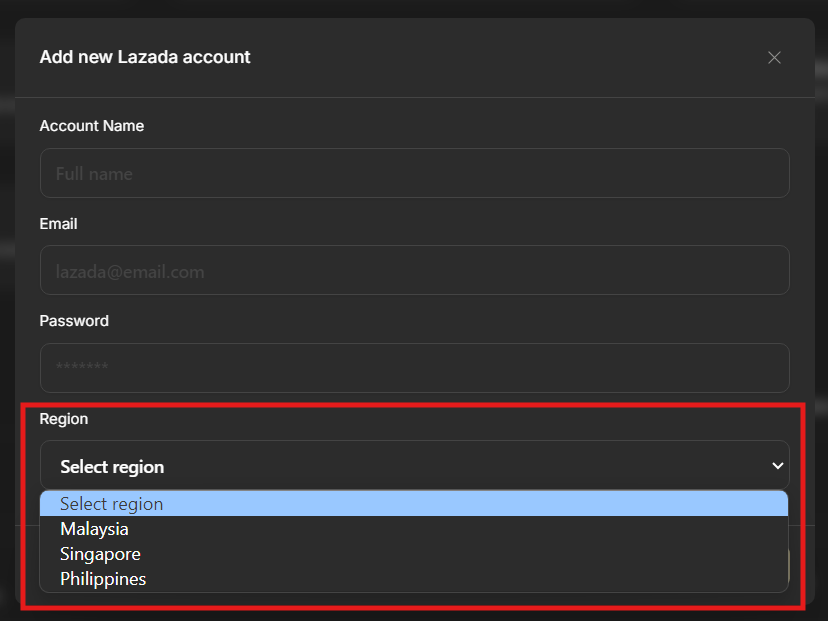Click into the Password field
This screenshot has width=828, height=621.
pyautogui.click(x=415, y=368)
